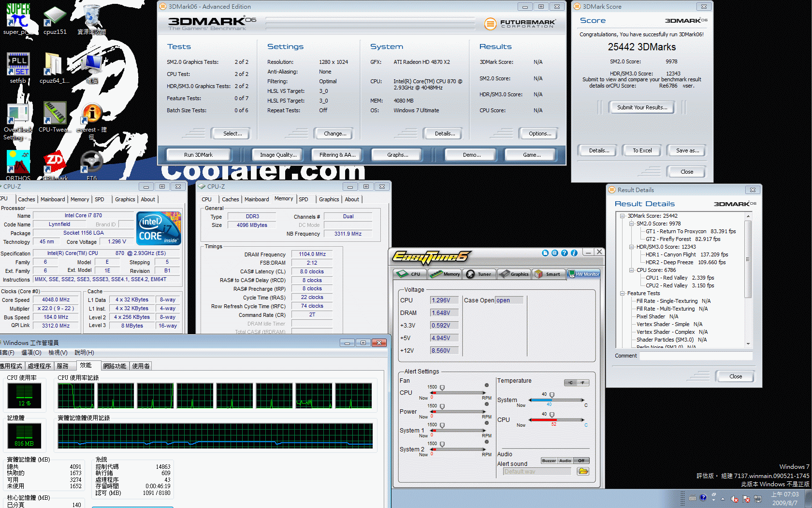Switch temperature unit to Fahrenheit
Viewport: 812px width, 508px height.
click(x=583, y=383)
